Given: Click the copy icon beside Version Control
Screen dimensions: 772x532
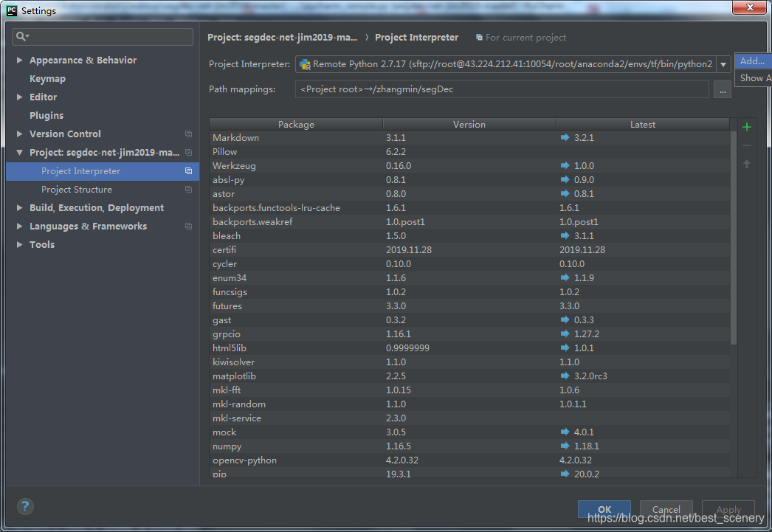Looking at the screenshot, I should (188, 134).
